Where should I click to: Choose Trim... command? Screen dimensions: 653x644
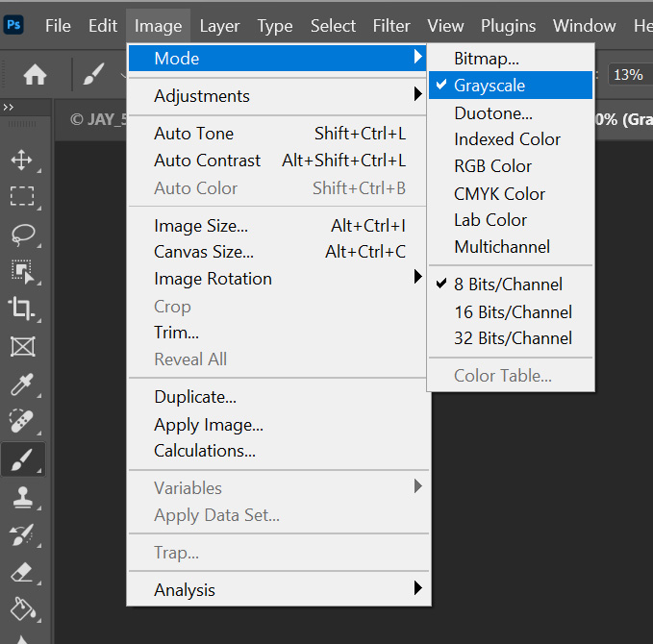277,333
